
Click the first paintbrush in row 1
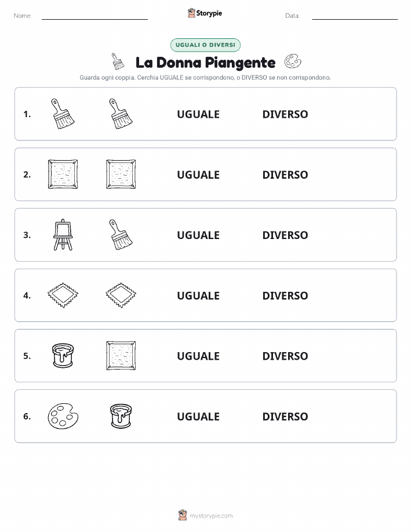(63, 114)
